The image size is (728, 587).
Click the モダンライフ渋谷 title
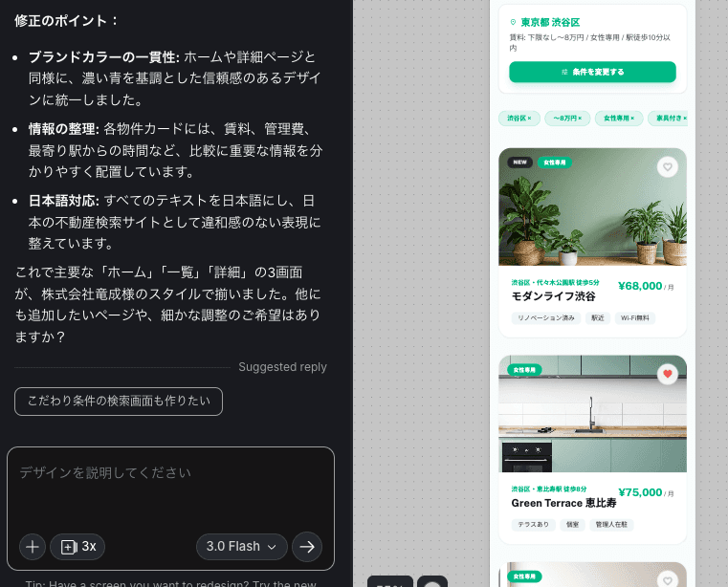click(x=554, y=296)
